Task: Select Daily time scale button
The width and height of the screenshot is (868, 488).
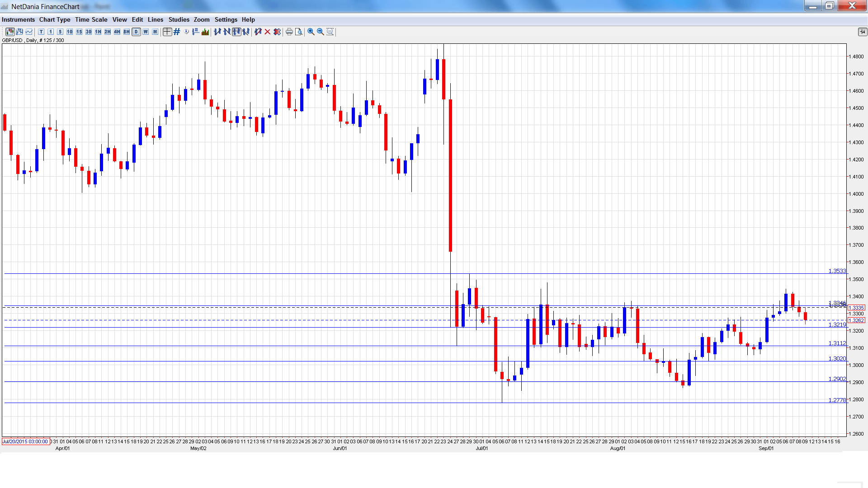Action: [x=136, y=32]
